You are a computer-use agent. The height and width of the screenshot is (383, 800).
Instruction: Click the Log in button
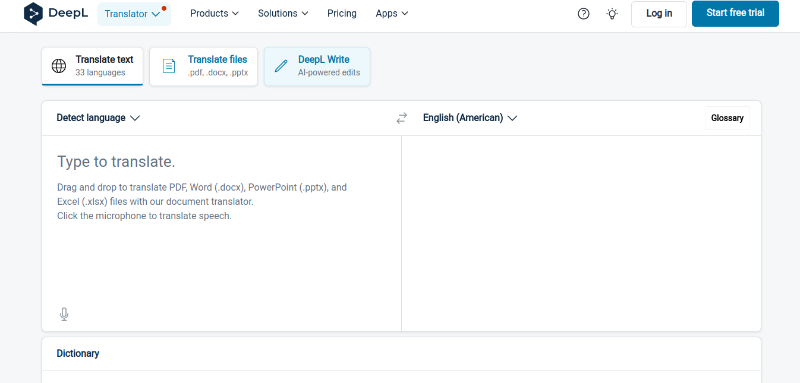(659, 14)
